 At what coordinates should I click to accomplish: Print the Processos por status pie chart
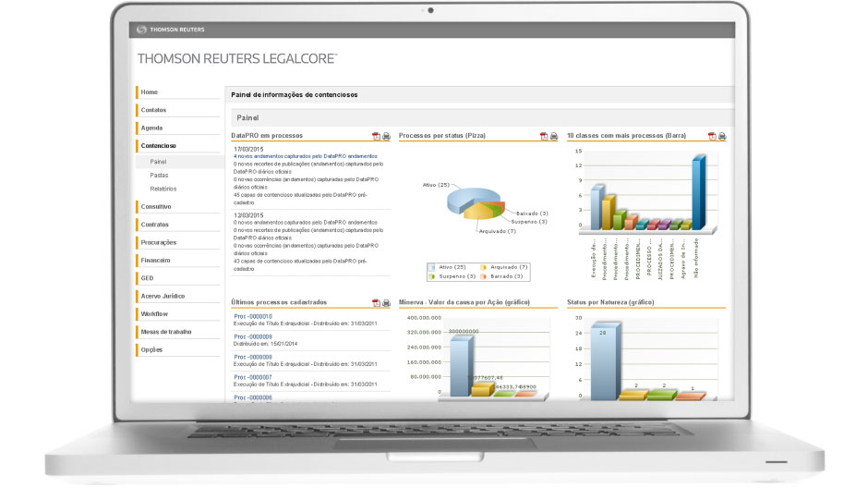click(x=554, y=136)
